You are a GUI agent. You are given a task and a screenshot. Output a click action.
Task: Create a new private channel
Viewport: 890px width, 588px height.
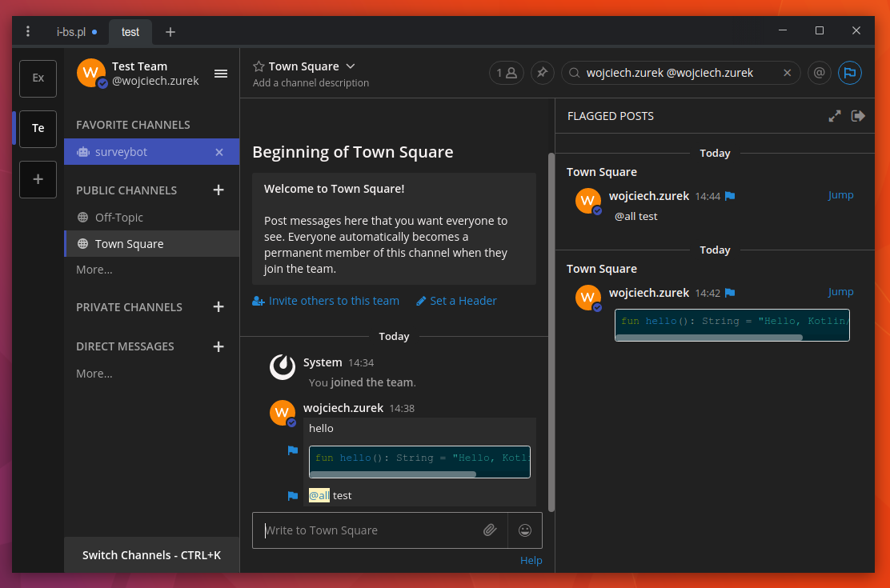pos(218,307)
